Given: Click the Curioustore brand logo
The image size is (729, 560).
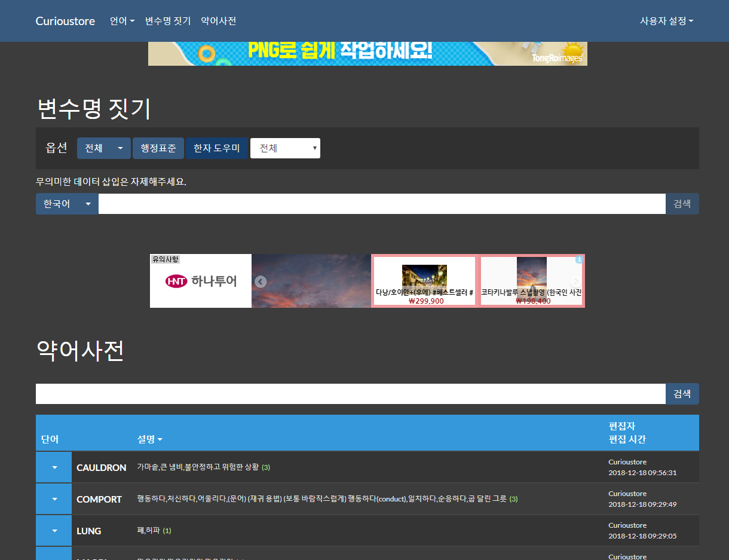Looking at the screenshot, I should (65, 21).
